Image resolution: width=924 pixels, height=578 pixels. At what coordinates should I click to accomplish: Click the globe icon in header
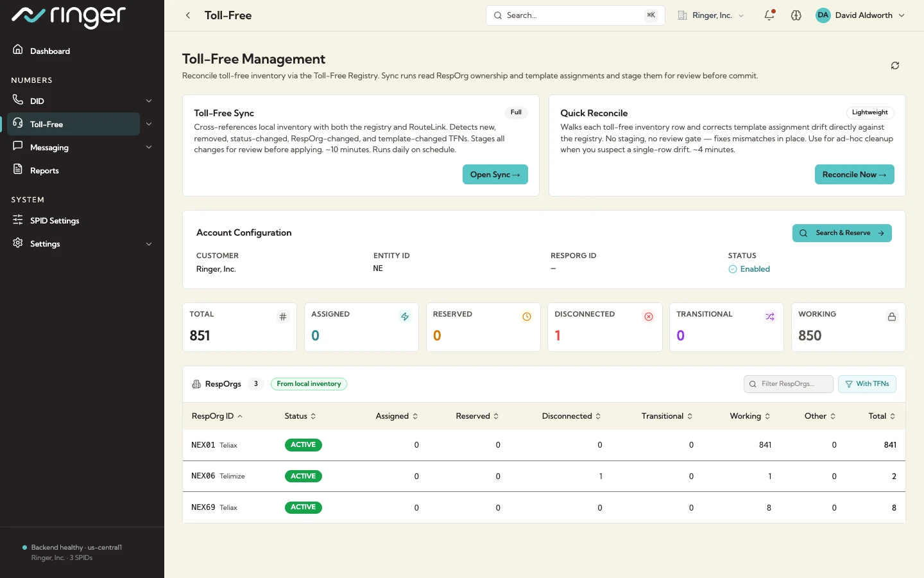coord(796,15)
